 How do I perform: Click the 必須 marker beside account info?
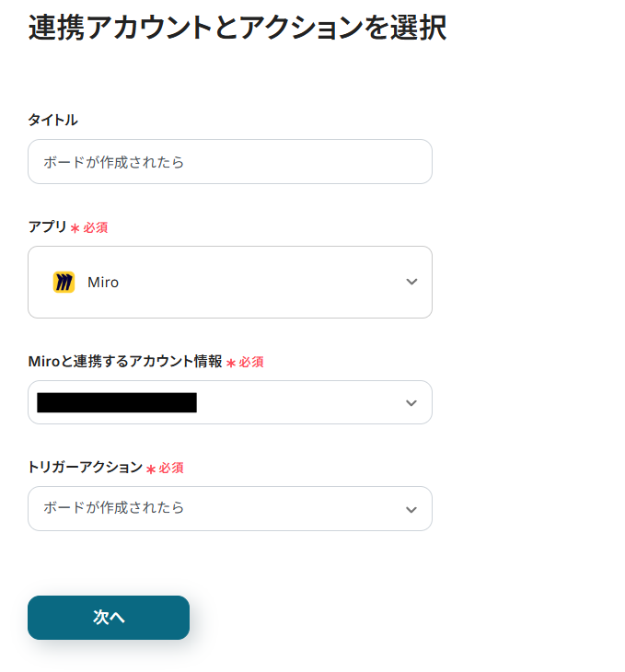click(x=251, y=363)
